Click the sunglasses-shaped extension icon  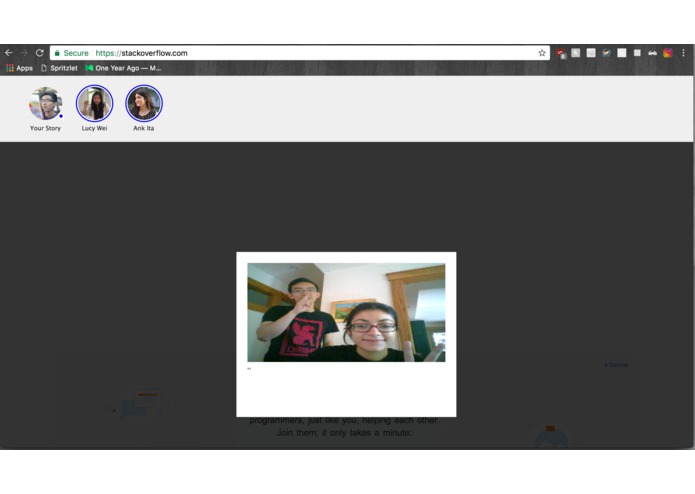652,53
